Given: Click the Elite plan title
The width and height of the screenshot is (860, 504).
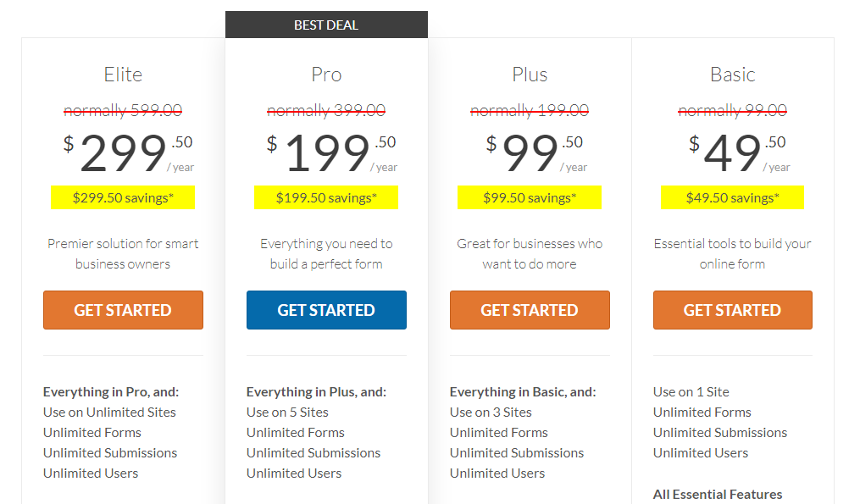Looking at the screenshot, I should (123, 75).
